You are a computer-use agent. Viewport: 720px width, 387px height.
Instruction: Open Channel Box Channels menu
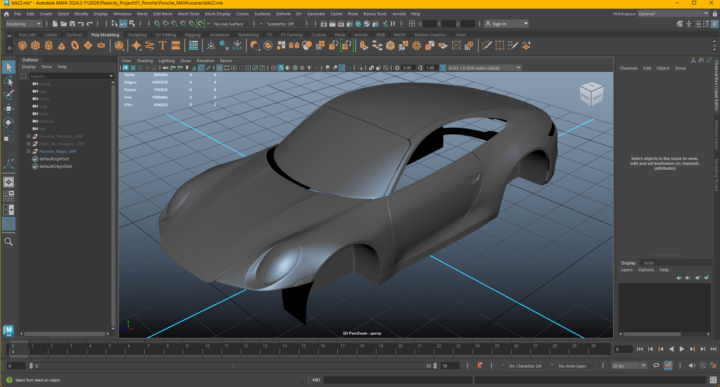(x=629, y=68)
